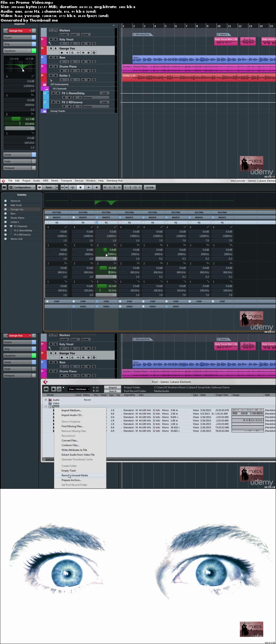This screenshot has height=644, width=276.
Task: Freeze the Guitar 1 audio channel
Action: 94,80
